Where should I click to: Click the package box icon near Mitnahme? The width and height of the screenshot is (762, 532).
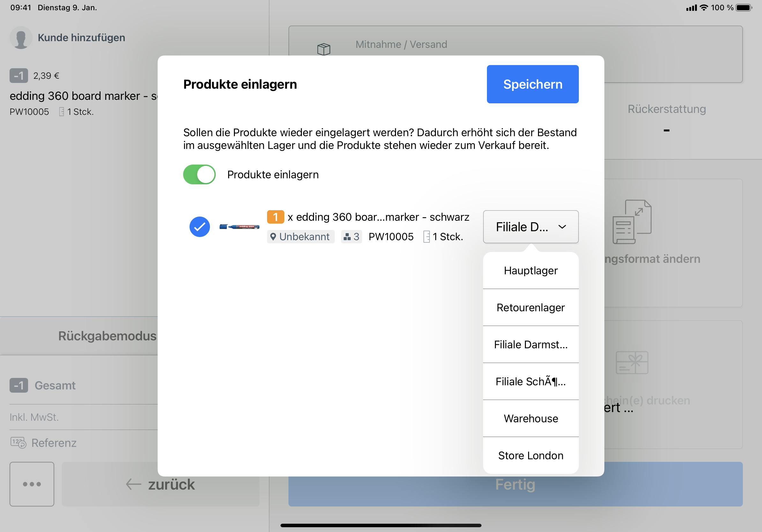[324, 49]
